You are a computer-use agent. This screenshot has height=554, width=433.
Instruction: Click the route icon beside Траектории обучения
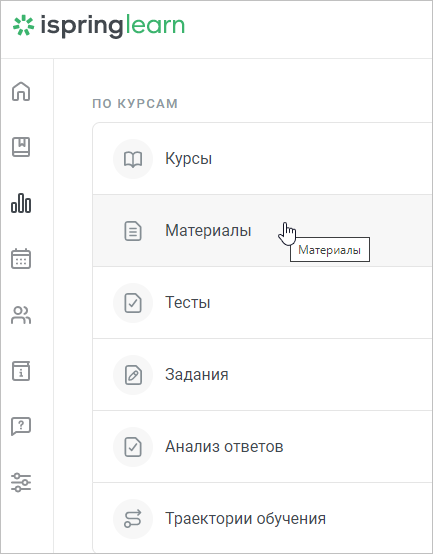tap(133, 519)
